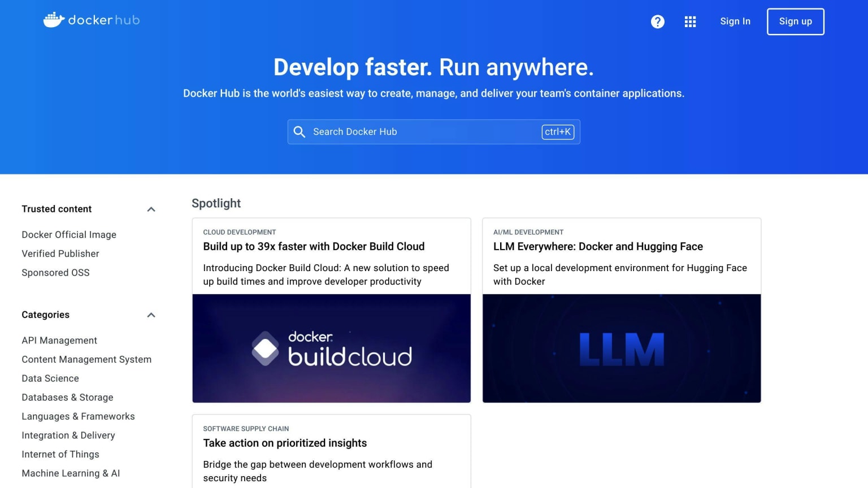Click the ctrl+K shortcut badge

pos(558,132)
